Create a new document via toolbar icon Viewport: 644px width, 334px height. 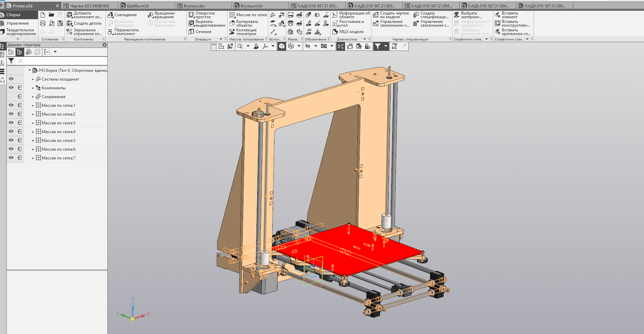pyautogui.click(x=42, y=15)
